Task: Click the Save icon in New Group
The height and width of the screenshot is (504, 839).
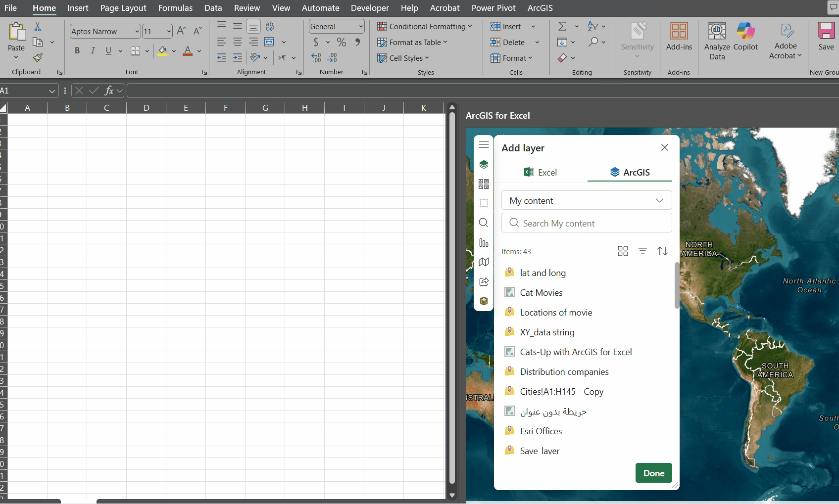Action: click(x=826, y=37)
